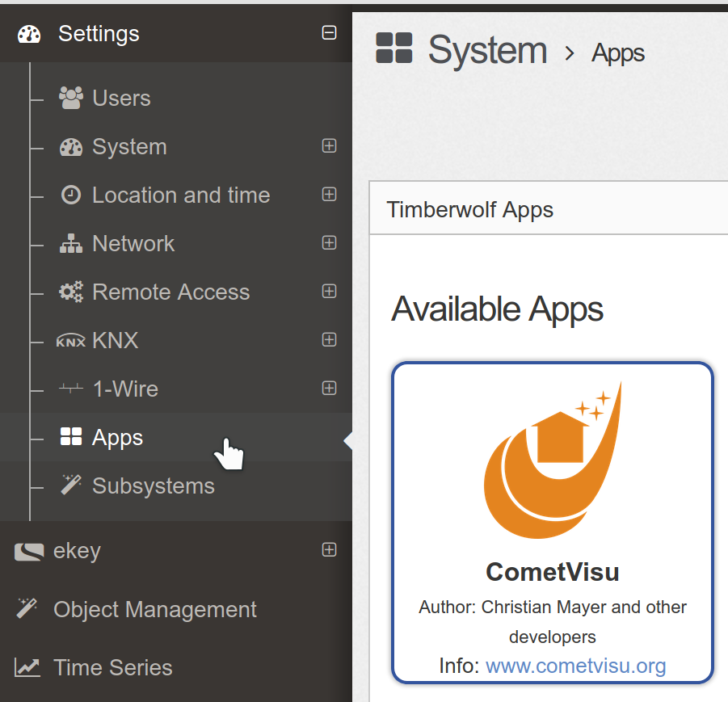The image size is (728, 702).
Task: Click the 1-Wire bus icon
Action: (71, 388)
